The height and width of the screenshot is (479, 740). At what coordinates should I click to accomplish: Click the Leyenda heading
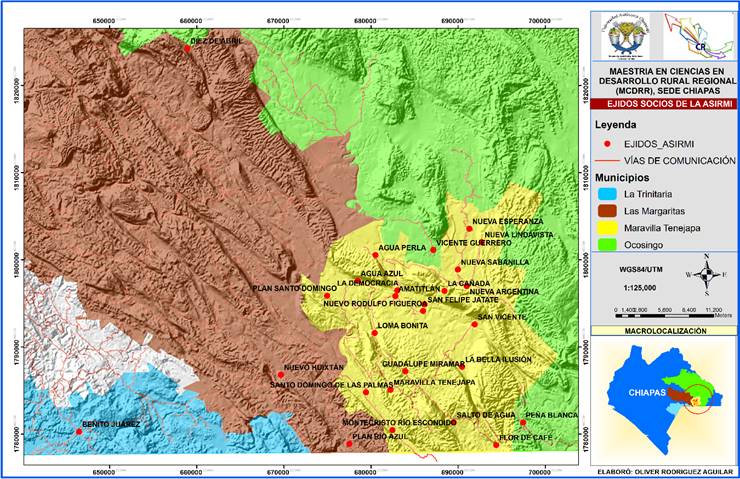point(622,126)
